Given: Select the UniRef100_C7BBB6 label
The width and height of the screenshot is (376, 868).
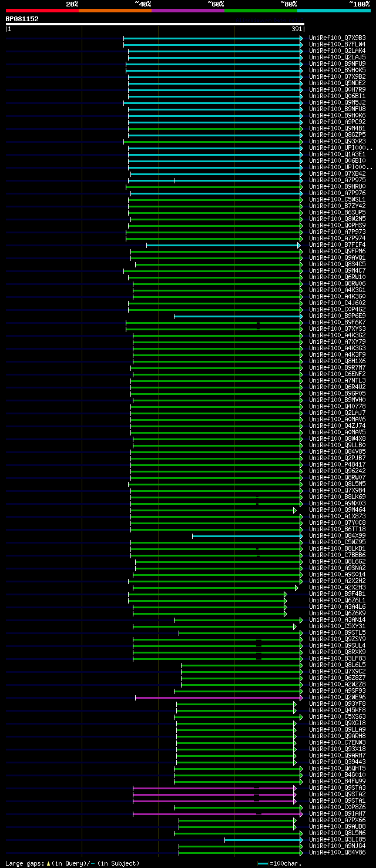Looking at the screenshot, I should point(337,555).
